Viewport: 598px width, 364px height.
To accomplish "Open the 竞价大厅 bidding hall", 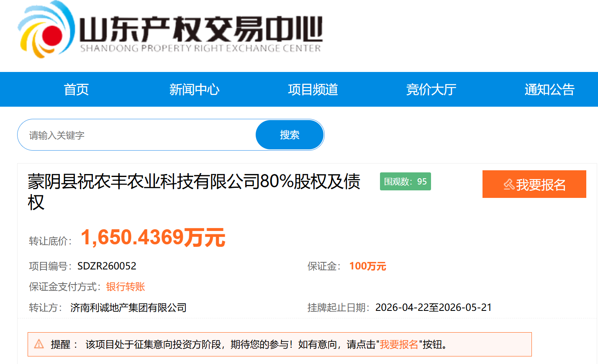I will [x=431, y=90].
